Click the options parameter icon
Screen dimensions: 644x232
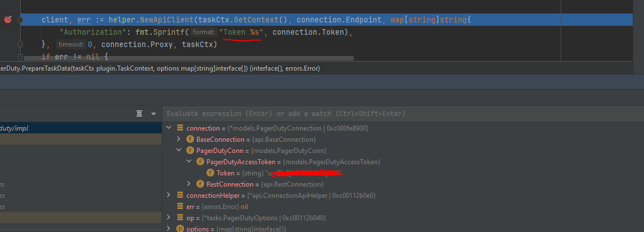180,229
